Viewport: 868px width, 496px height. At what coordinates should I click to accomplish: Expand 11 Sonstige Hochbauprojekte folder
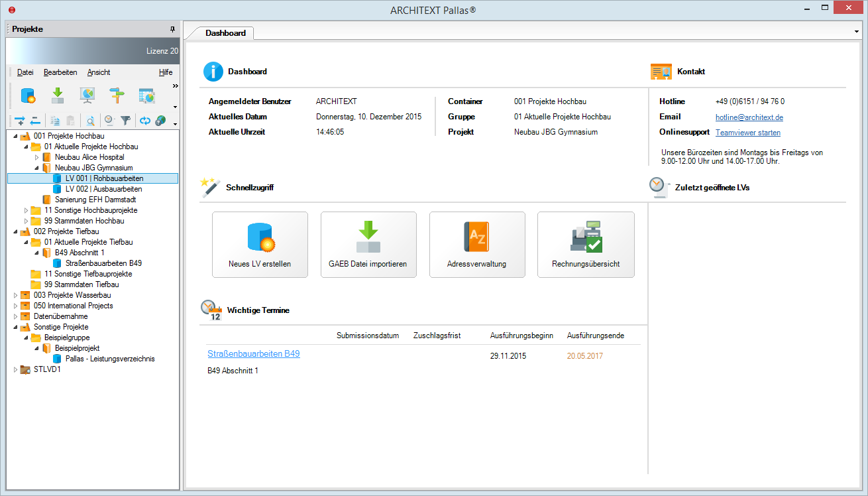click(x=27, y=210)
